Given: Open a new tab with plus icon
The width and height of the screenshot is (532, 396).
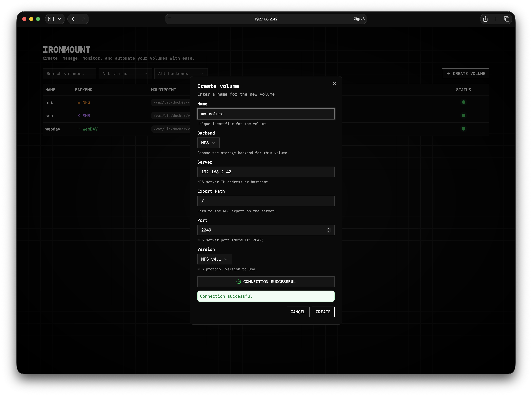Looking at the screenshot, I should click(x=496, y=19).
